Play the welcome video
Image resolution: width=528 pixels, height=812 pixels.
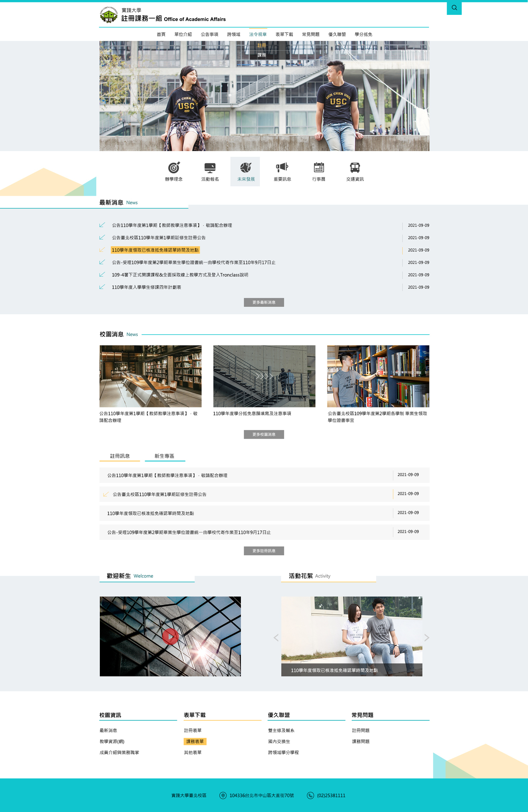(x=170, y=636)
